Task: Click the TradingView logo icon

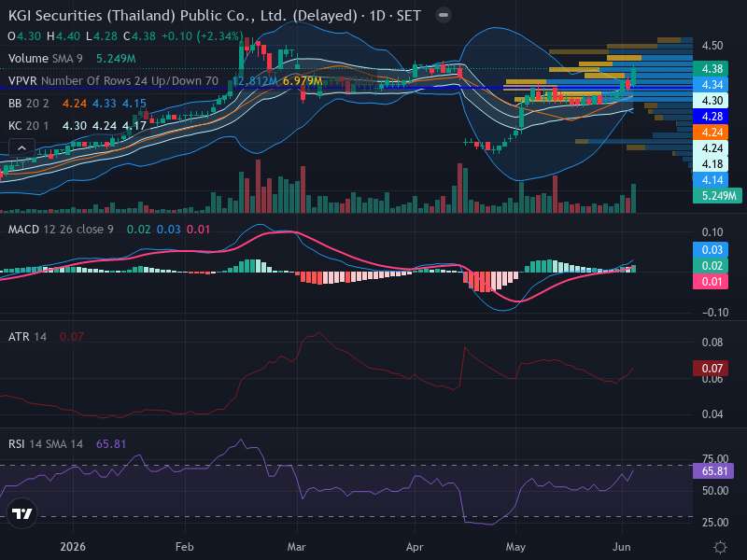Action: click(21, 513)
